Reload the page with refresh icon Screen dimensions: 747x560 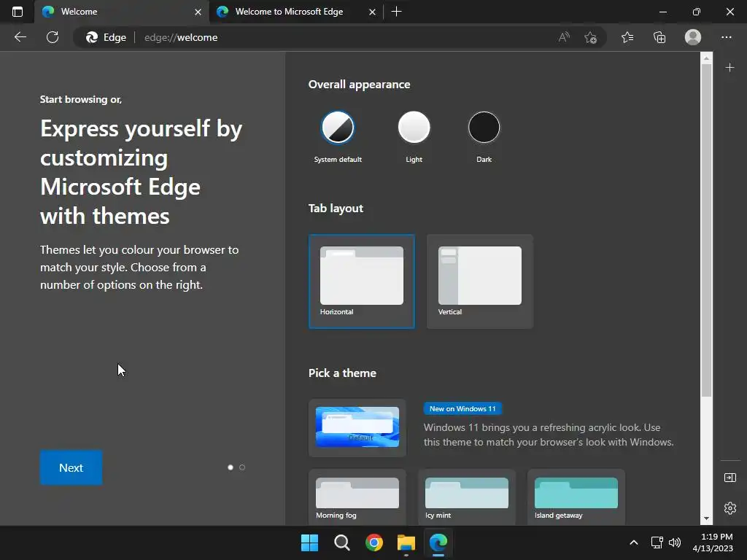(x=53, y=37)
